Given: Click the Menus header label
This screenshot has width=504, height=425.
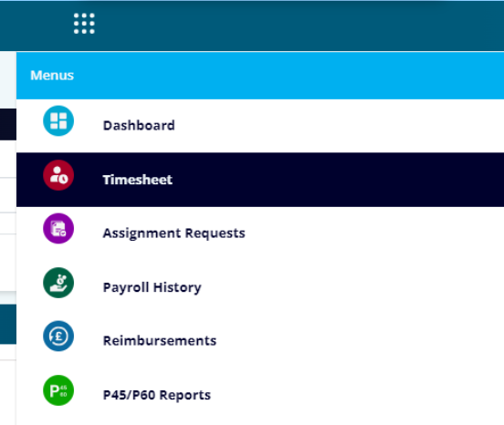Looking at the screenshot, I should tap(52, 76).
